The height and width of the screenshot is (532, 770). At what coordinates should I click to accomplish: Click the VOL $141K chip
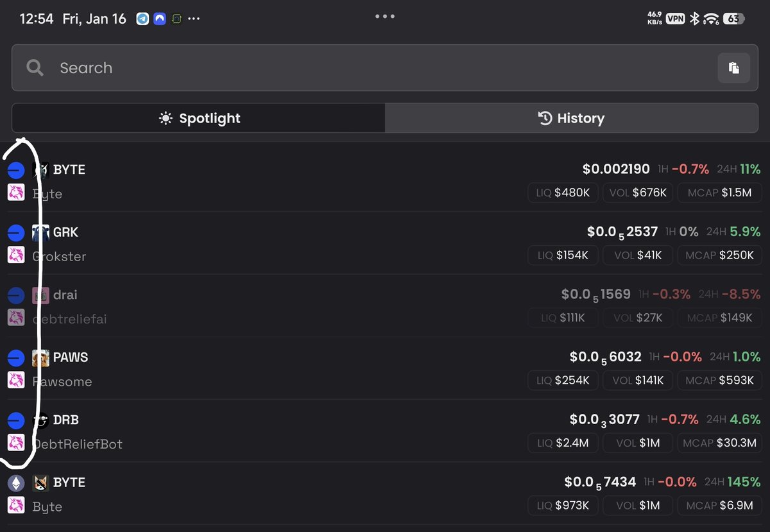pyautogui.click(x=637, y=380)
